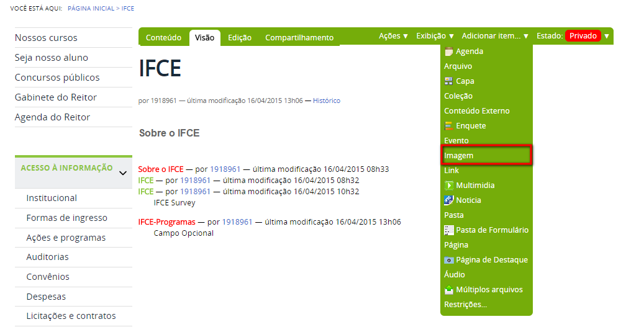Click the Página de Destaque icon

point(448,260)
